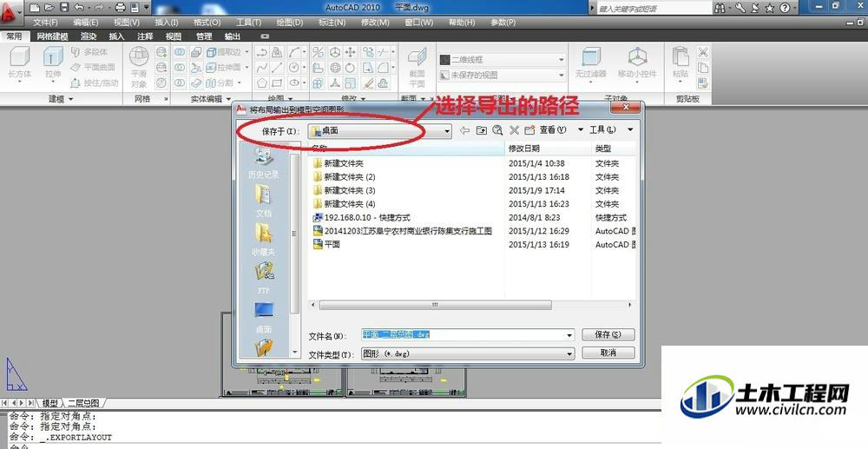The height and width of the screenshot is (449, 868).
Task: Click the help question mark icon
Action: [x=785, y=9]
